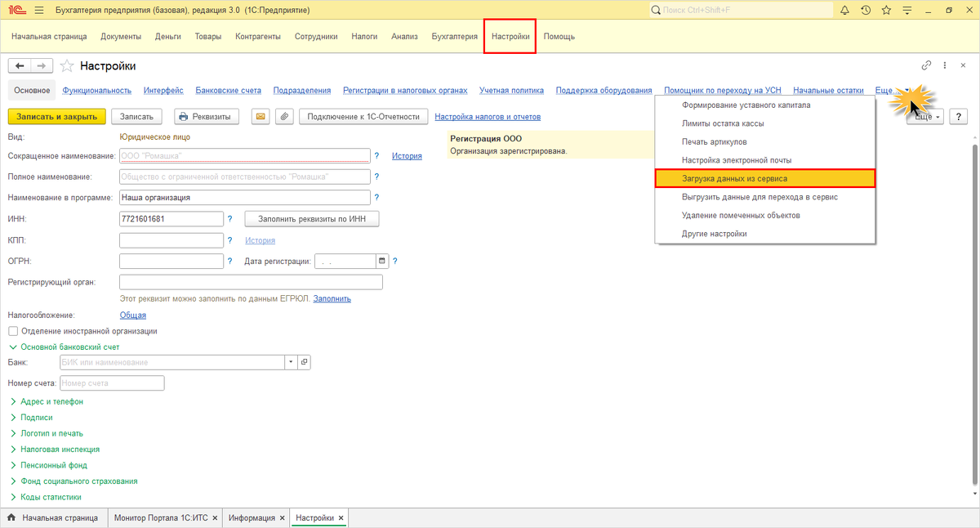Image resolution: width=980 pixels, height=528 pixels.
Task: Open the Учетная политика tab
Action: pos(511,91)
